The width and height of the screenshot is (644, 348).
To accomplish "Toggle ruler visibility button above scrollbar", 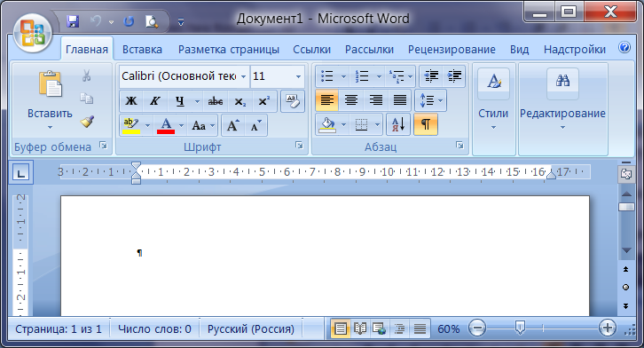I will [x=626, y=174].
